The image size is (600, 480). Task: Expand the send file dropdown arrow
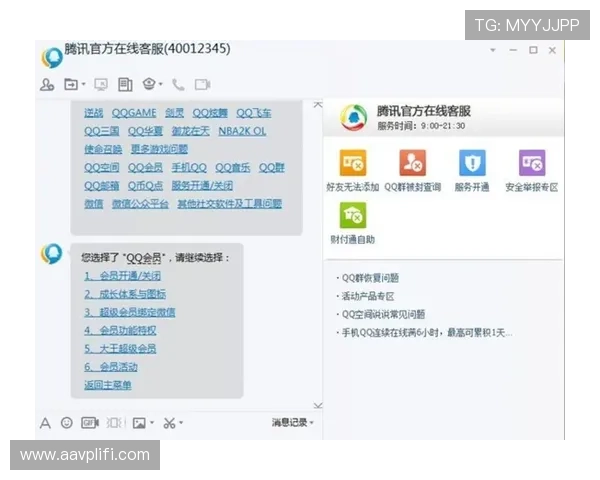[84, 84]
